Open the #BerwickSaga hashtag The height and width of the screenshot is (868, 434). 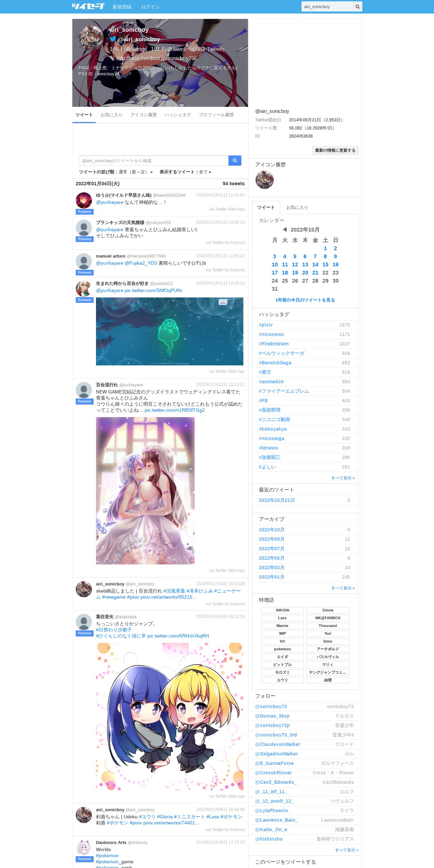point(275,363)
